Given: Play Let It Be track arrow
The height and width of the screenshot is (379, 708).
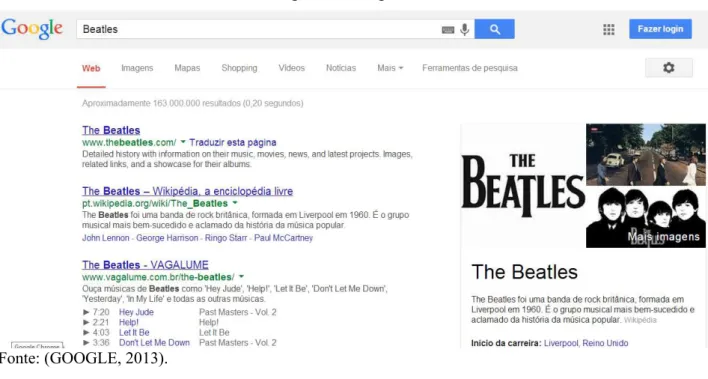Looking at the screenshot, I should [x=86, y=332].
